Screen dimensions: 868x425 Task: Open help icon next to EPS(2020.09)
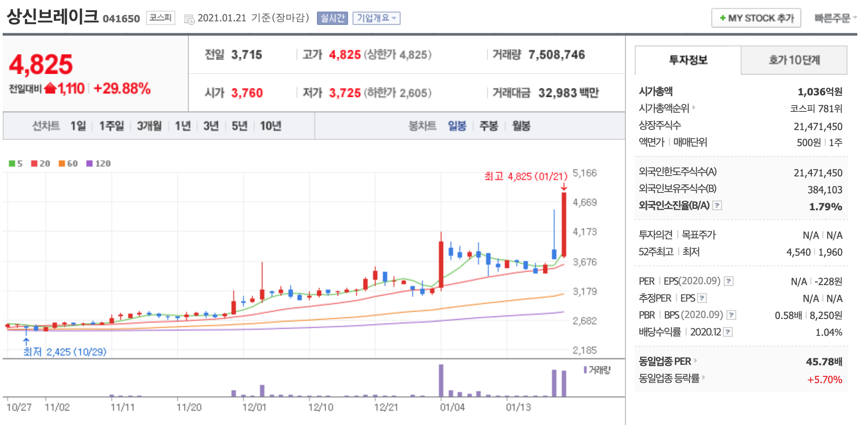click(729, 281)
